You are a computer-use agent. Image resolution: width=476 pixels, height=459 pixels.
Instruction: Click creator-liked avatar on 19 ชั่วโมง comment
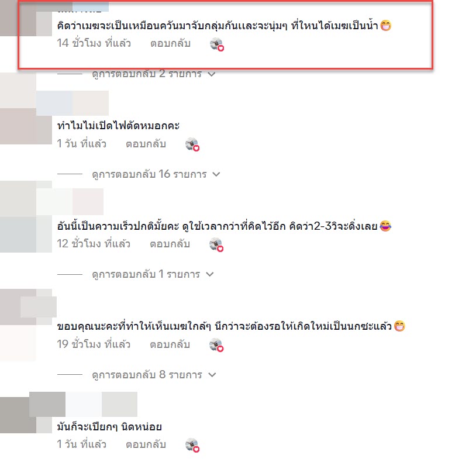(x=216, y=345)
